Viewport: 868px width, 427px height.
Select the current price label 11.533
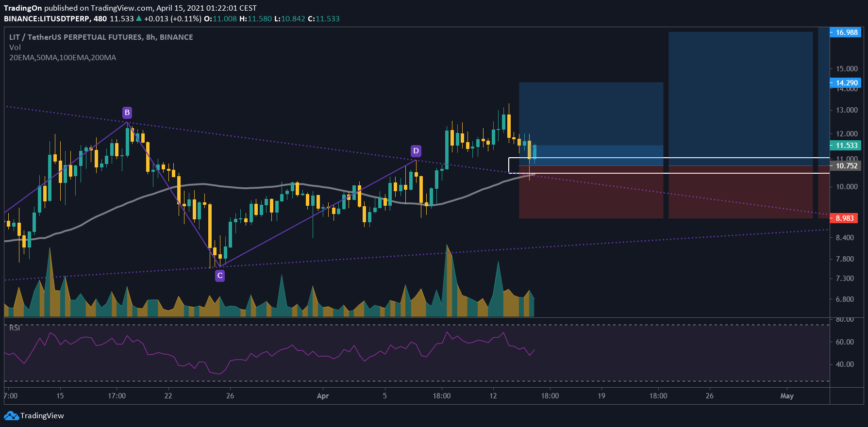(846, 146)
